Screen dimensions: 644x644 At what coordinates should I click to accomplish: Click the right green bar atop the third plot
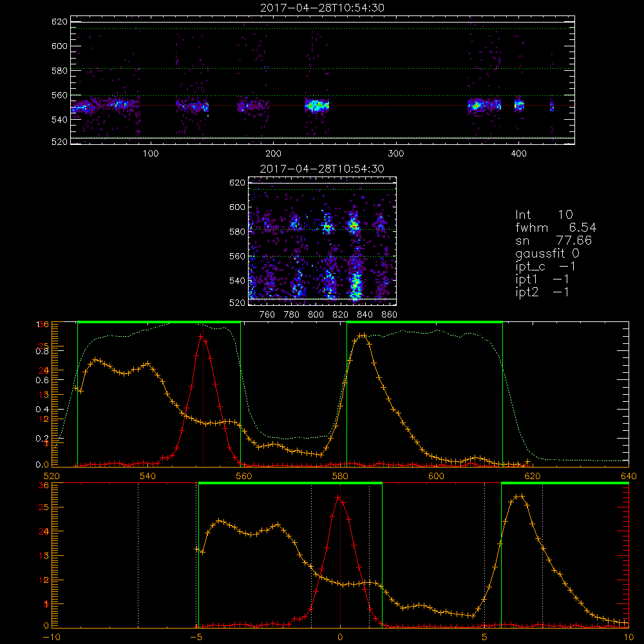424,322
